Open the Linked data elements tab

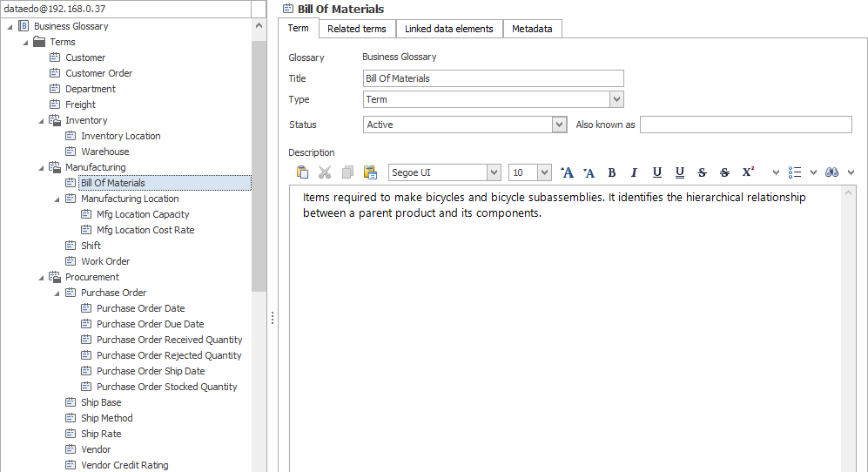coord(448,29)
